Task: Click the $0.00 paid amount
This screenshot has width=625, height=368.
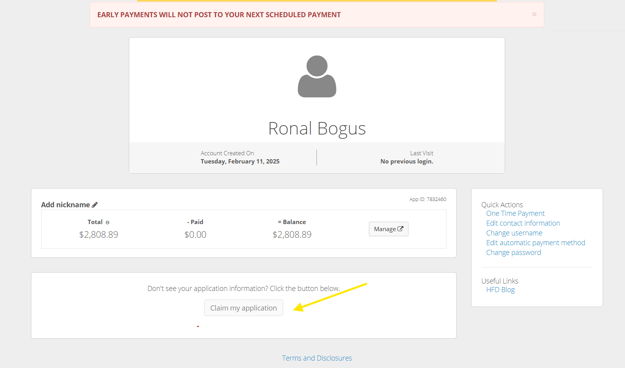Action: 195,234
